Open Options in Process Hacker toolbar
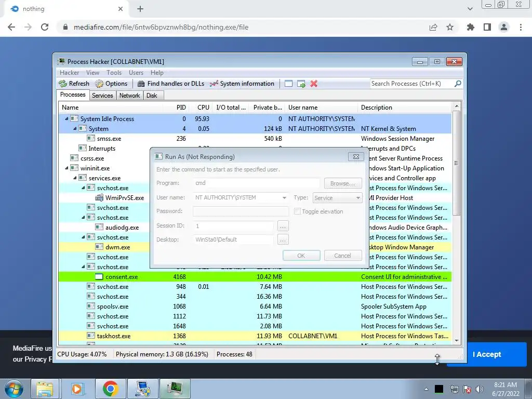Viewport: 532px width, 399px height. pyautogui.click(x=111, y=84)
